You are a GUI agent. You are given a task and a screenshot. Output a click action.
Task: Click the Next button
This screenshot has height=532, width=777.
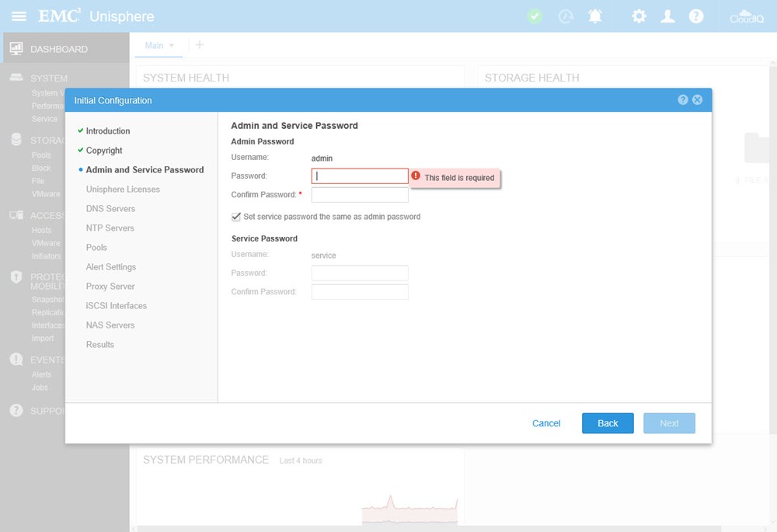point(669,423)
